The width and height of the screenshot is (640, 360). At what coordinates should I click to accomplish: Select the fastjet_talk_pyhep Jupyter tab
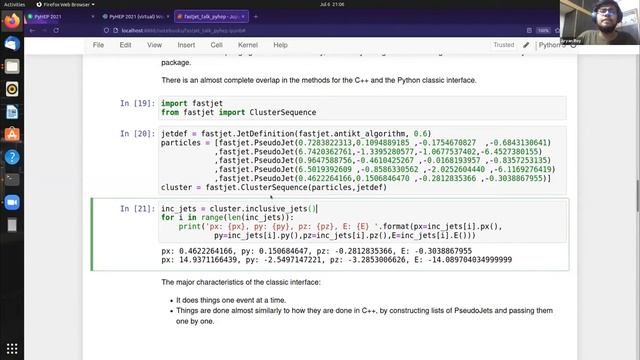[x=211, y=17]
